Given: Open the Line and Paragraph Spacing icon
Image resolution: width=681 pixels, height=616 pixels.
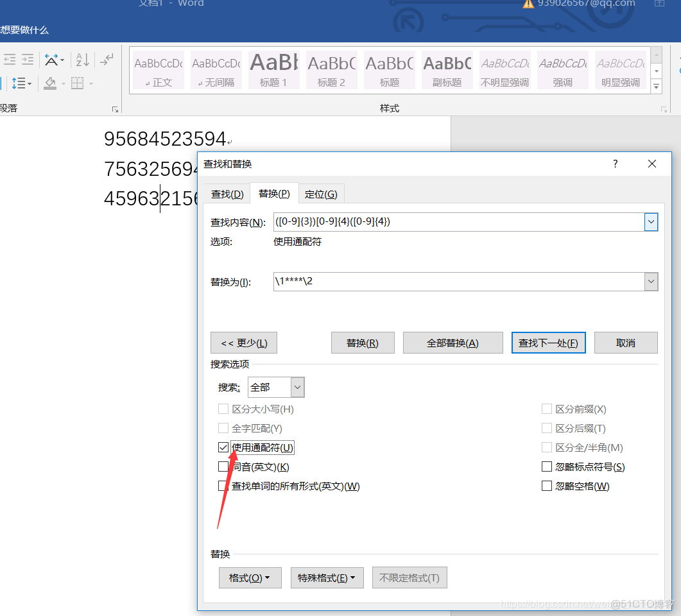Looking at the screenshot, I should tap(21, 83).
